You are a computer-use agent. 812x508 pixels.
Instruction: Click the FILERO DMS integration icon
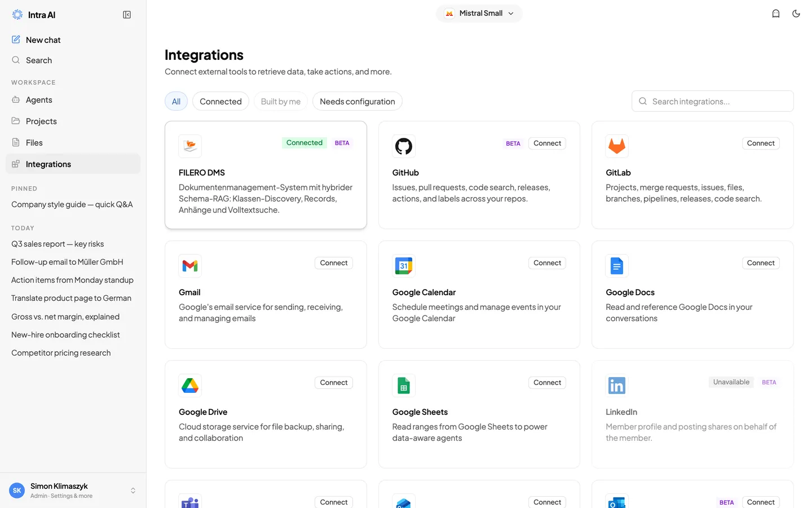(x=190, y=146)
